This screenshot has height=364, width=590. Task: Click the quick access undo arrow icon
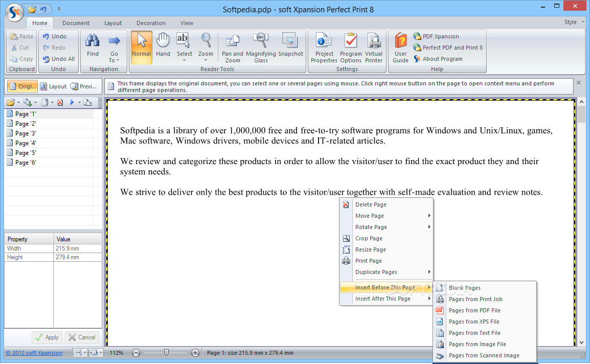coord(43,9)
